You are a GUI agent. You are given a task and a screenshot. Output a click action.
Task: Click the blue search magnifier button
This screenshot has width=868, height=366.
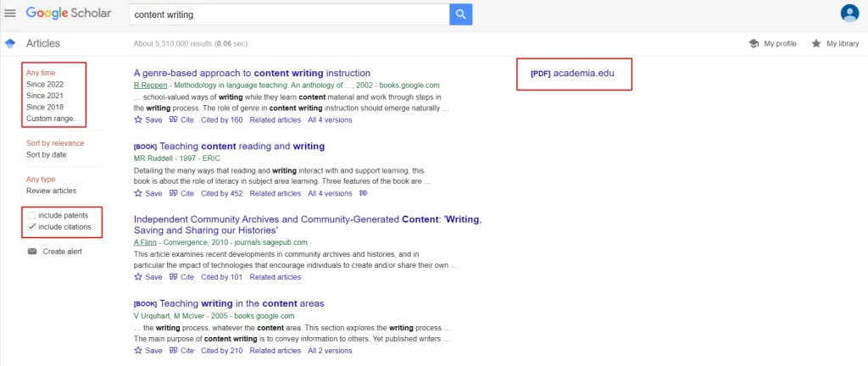[460, 14]
